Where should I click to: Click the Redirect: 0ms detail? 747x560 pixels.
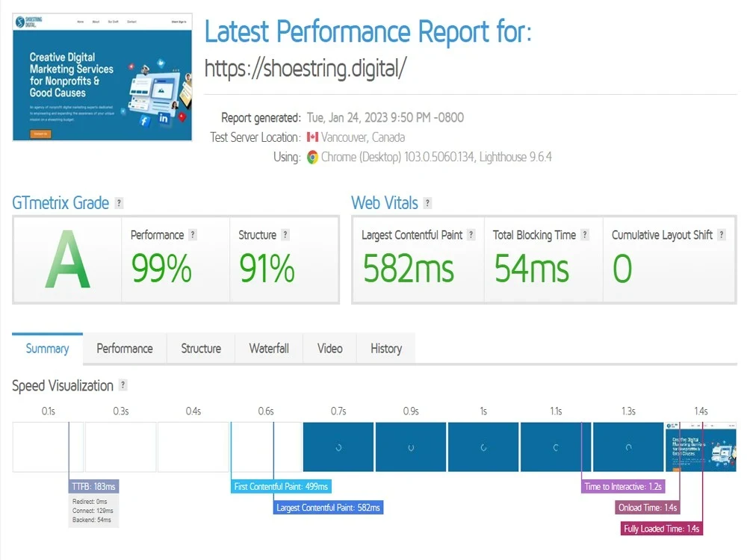(90, 502)
